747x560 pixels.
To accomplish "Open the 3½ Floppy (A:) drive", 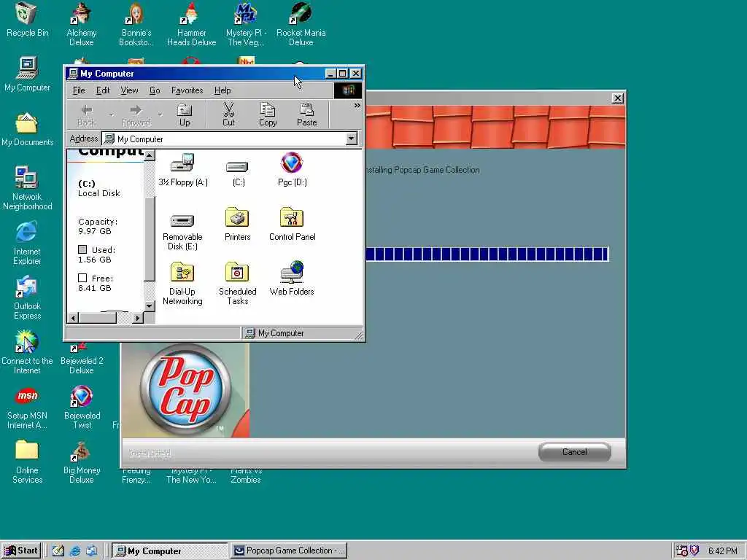I will point(183,169).
